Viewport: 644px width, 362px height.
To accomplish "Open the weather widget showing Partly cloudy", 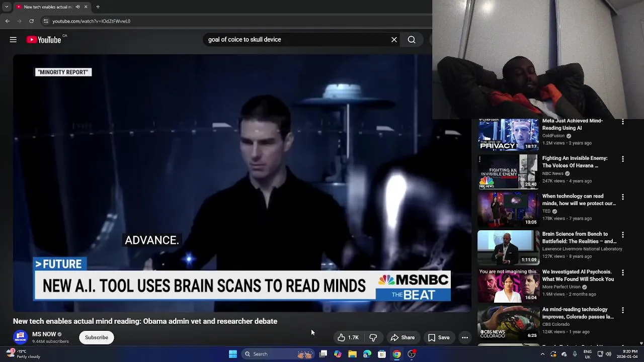I will click(x=23, y=354).
